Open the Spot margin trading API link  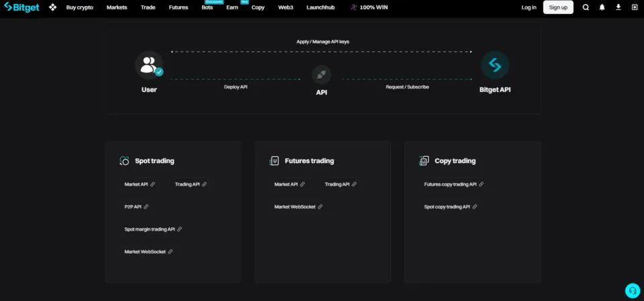tap(150, 229)
